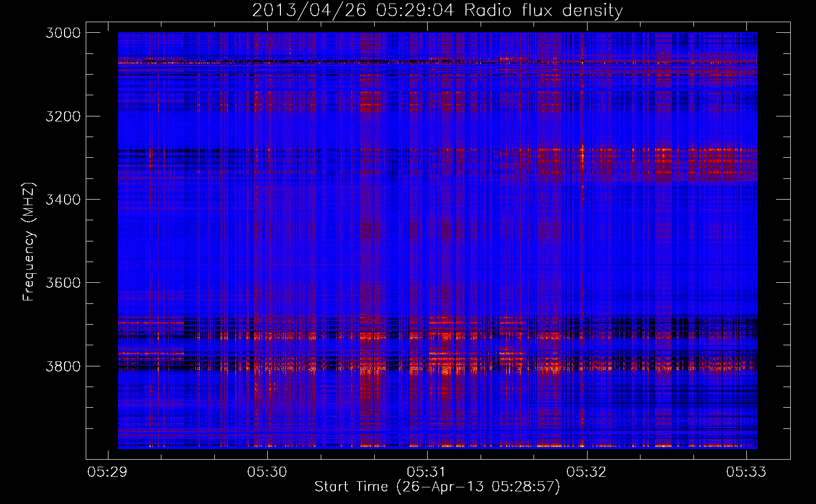Click the 3200 frequency axis label

coord(63,116)
